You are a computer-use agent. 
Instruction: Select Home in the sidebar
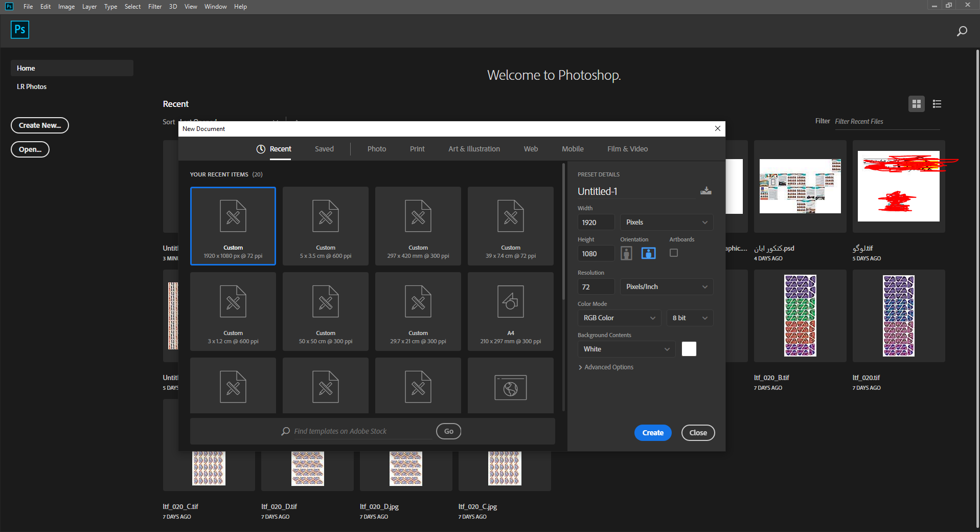click(72, 68)
